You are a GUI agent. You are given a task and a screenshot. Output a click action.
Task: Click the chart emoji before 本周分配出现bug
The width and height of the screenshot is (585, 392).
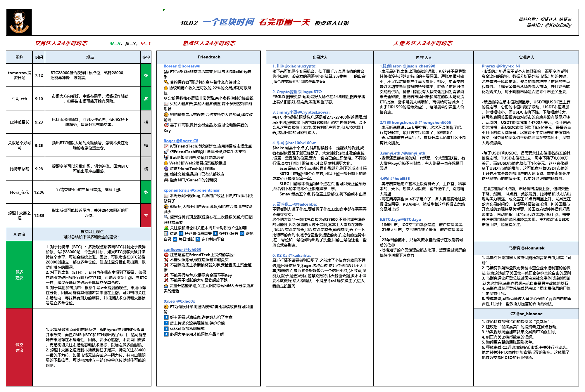pyautogui.click(x=166, y=196)
